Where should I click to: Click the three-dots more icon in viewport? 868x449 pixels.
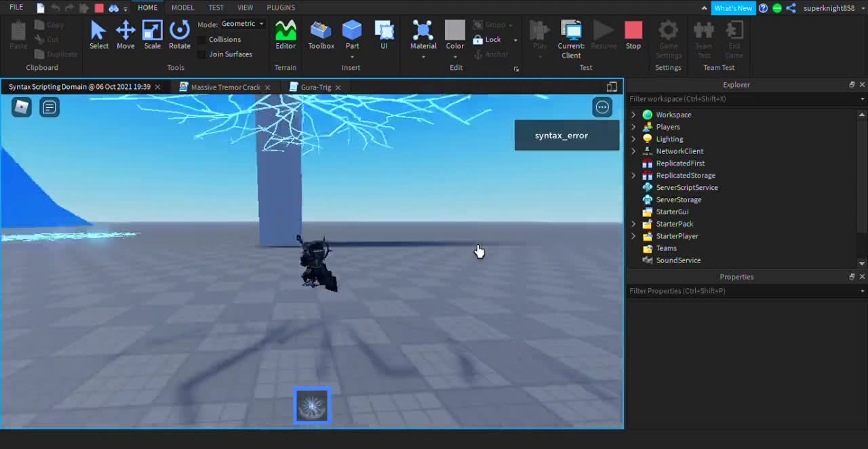[x=602, y=107]
